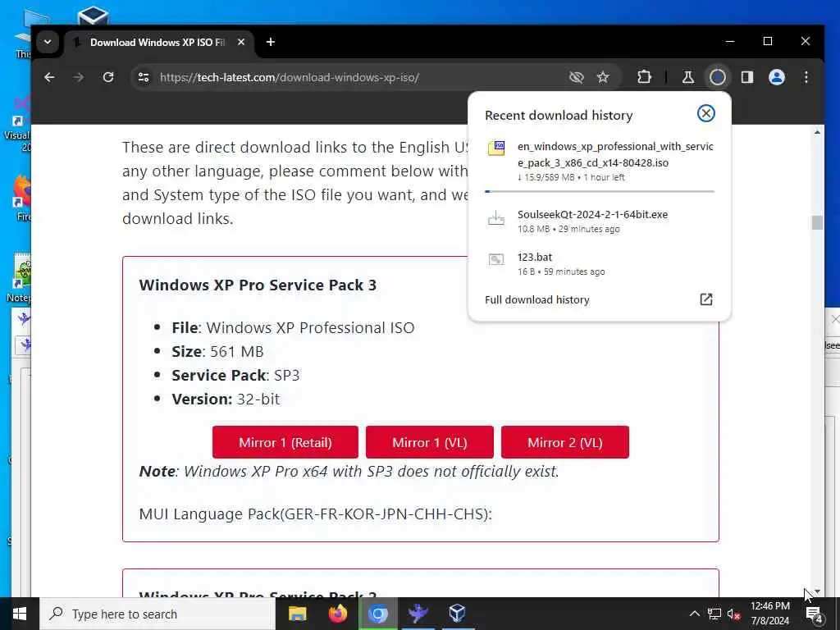
Task: Click the ISO download progress bar
Action: click(x=599, y=191)
